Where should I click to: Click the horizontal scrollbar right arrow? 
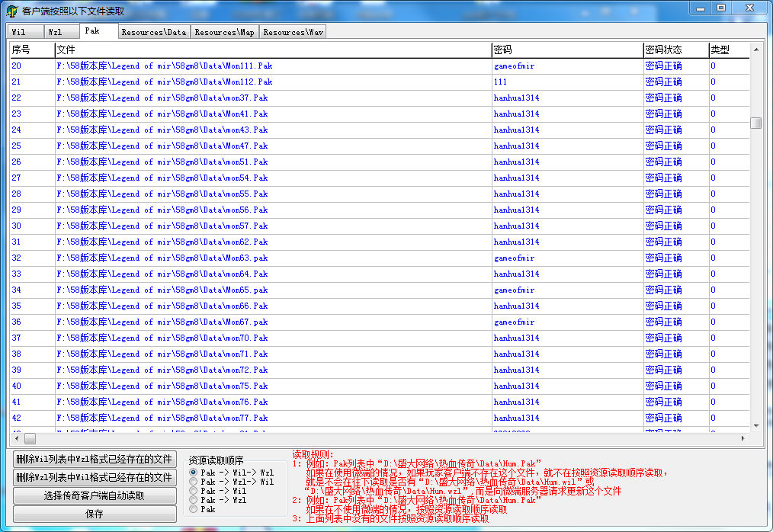[x=743, y=438]
